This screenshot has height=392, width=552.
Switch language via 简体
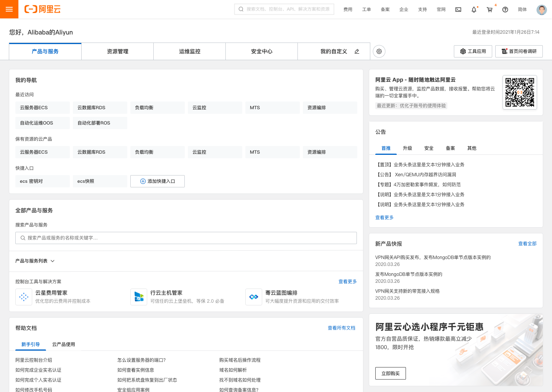coord(522,10)
